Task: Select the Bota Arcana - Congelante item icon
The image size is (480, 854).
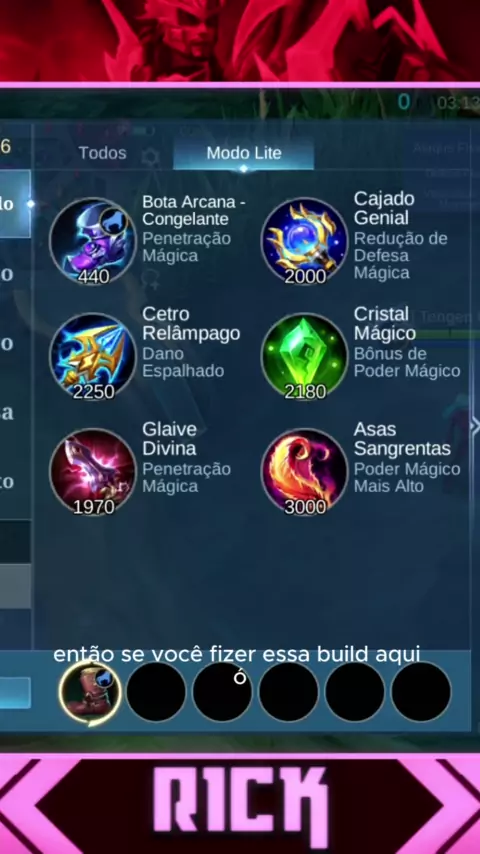Action: pyautogui.click(x=93, y=240)
